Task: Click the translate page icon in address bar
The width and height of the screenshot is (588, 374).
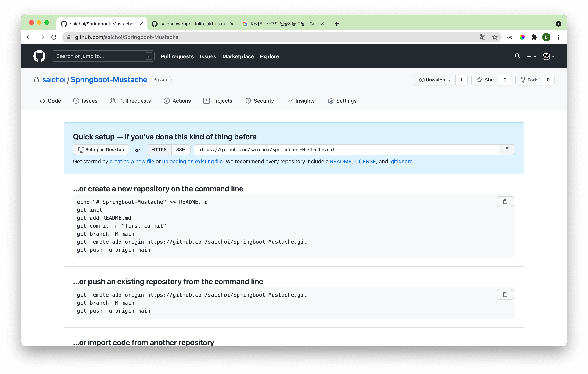Action: (482, 37)
